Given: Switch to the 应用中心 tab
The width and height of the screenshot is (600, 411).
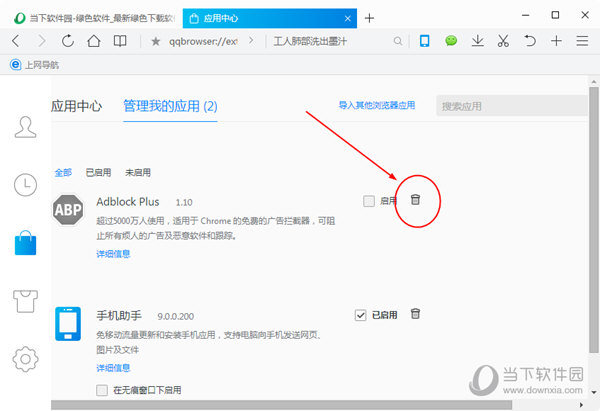Looking at the screenshot, I should 76,105.
